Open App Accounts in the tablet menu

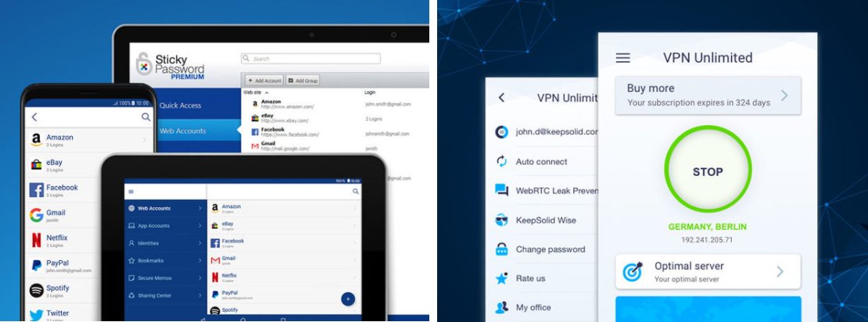coord(165,226)
